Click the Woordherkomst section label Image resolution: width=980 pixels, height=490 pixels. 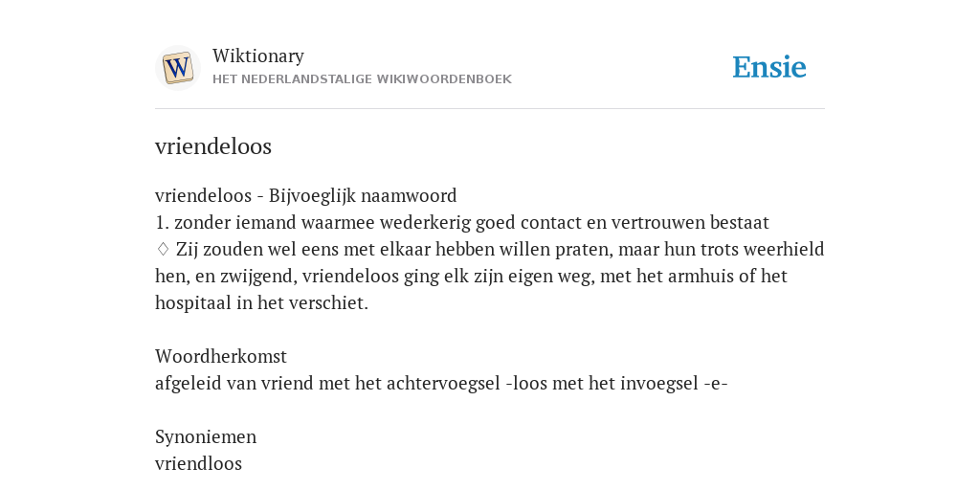221,356
